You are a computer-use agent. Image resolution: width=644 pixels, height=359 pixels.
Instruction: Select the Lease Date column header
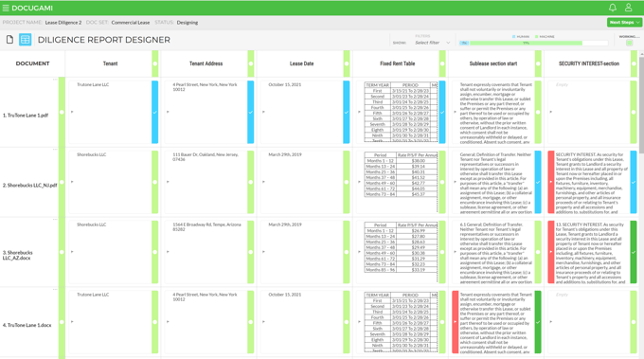coord(301,63)
